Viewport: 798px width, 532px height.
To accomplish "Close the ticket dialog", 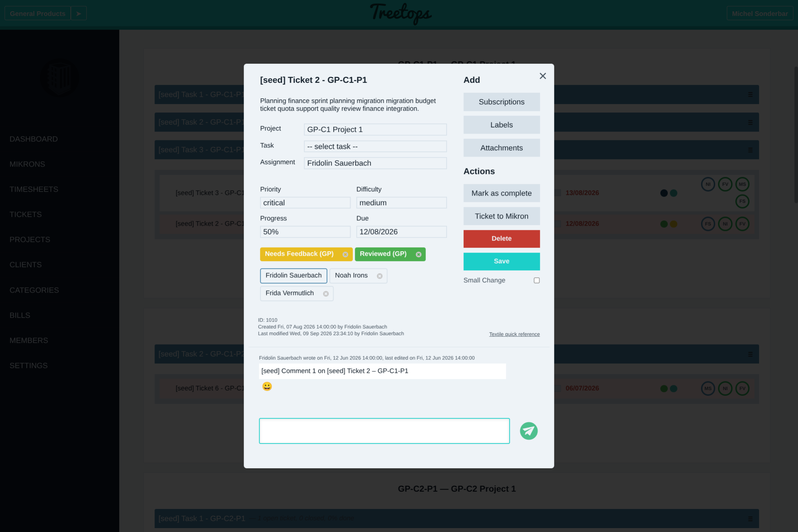I will (x=543, y=76).
